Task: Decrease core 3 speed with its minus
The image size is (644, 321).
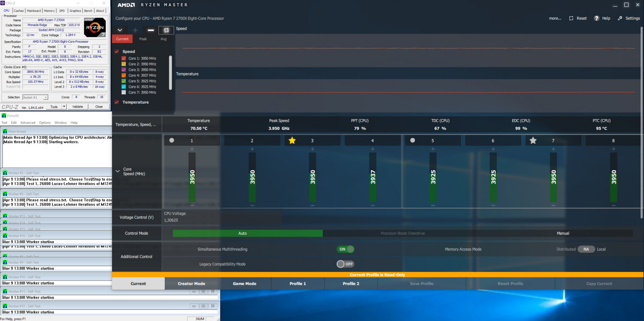Action: coord(312,205)
